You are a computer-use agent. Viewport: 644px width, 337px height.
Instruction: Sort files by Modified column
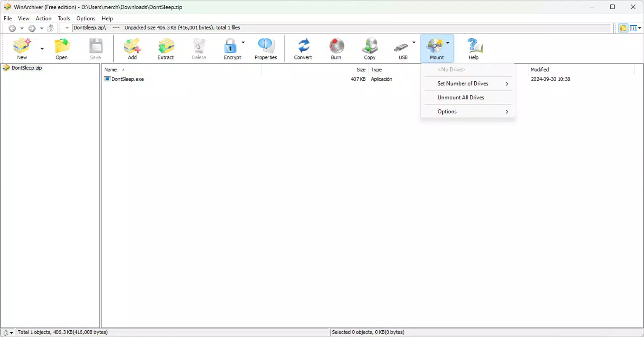(581, 70)
